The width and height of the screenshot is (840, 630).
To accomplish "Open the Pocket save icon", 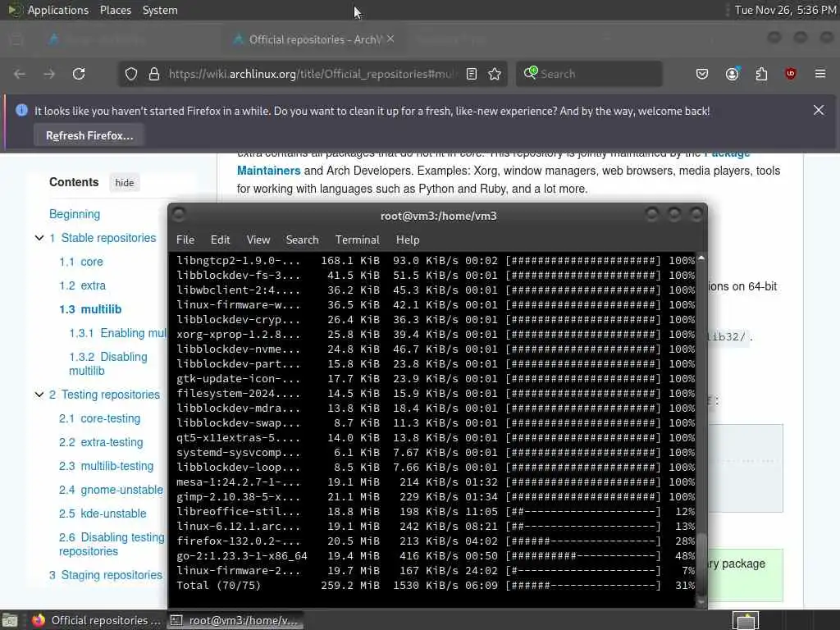I will (x=702, y=74).
